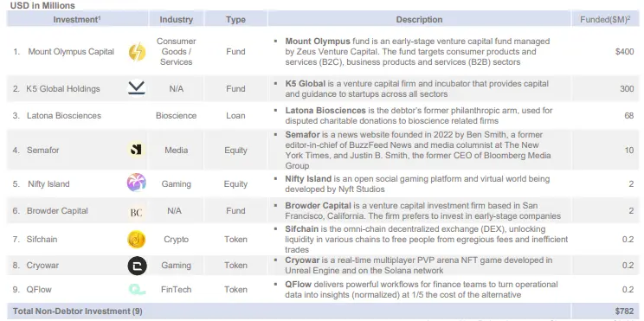Select the Industry column header
Image resolution: width=644 pixels, height=321 pixels.
tap(177, 19)
